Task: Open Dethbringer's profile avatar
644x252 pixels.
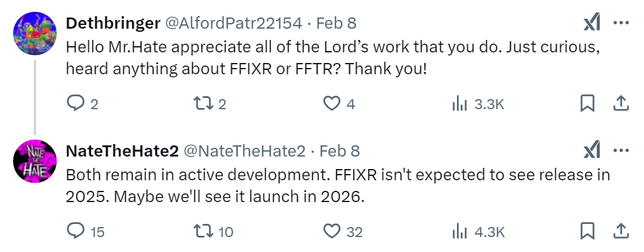Action: point(36,33)
